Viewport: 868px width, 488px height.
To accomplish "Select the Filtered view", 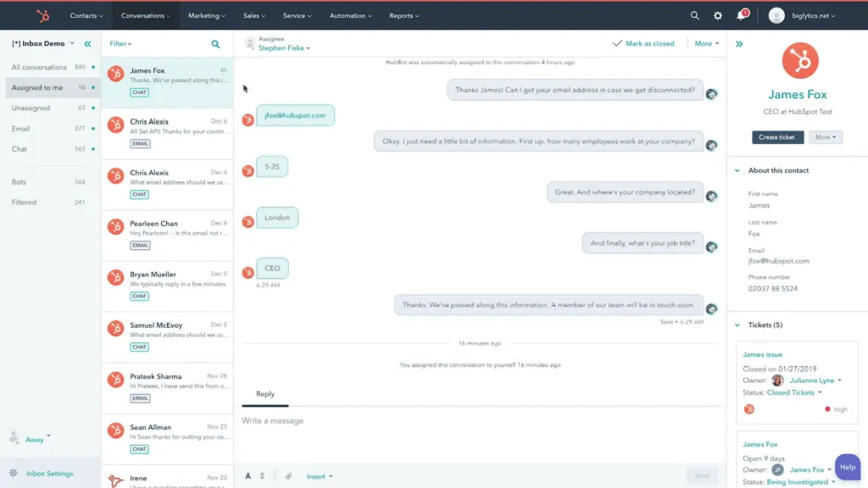I will click(x=53, y=202).
